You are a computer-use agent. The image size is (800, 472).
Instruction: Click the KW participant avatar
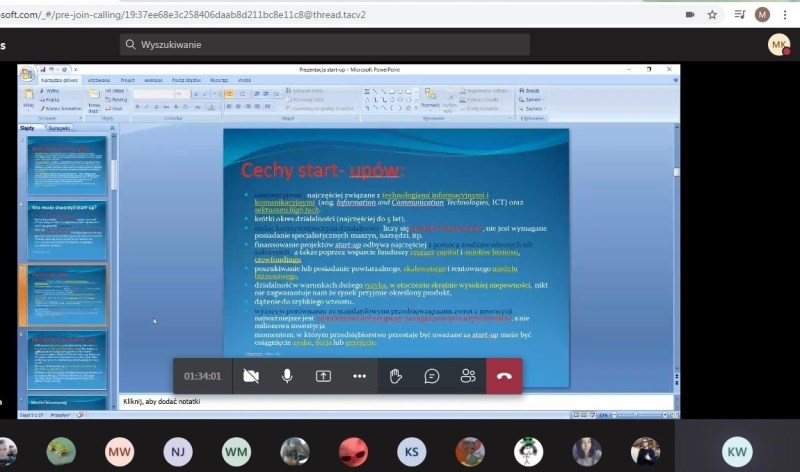coord(737,451)
